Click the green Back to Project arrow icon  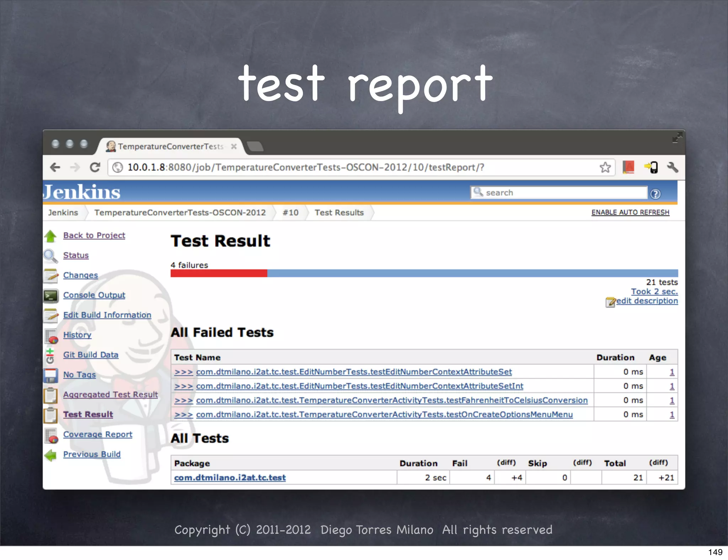pos(51,236)
